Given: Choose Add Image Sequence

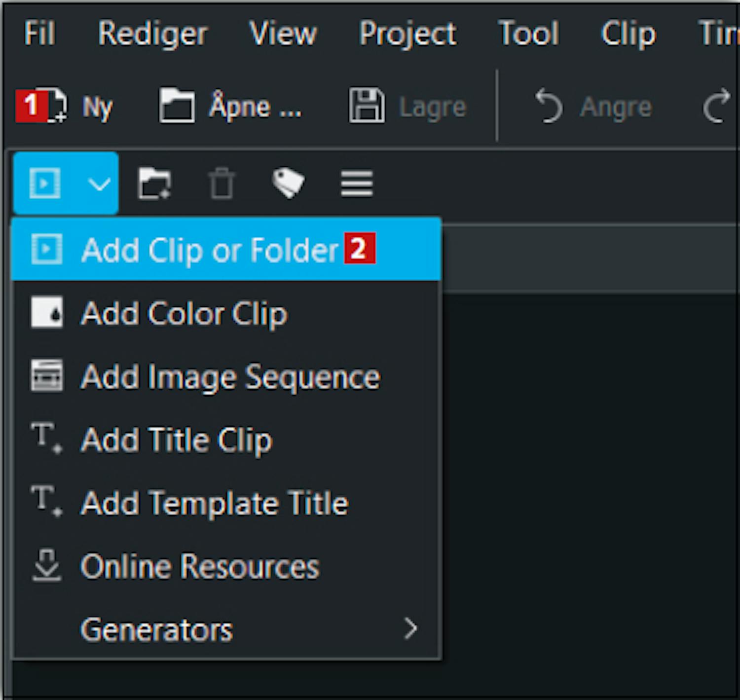Looking at the screenshot, I should coord(230,377).
